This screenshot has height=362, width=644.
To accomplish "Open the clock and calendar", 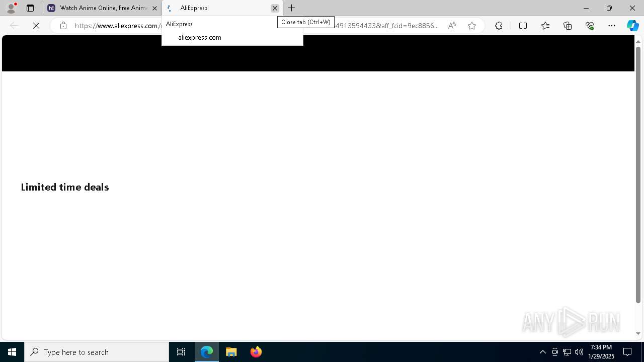I will (x=601, y=352).
